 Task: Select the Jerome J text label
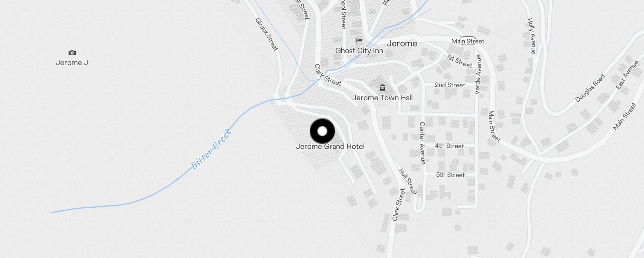click(x=72, y=63)
